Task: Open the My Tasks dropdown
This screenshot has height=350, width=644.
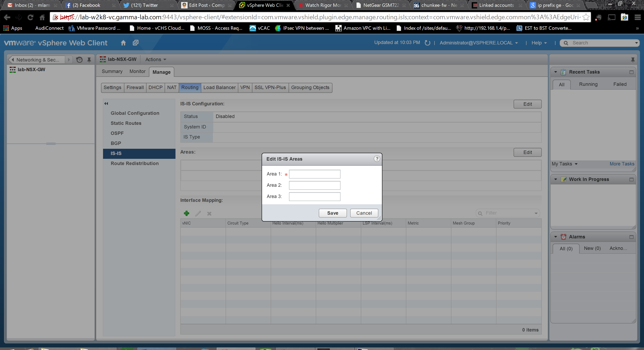Action: (565, 164)
